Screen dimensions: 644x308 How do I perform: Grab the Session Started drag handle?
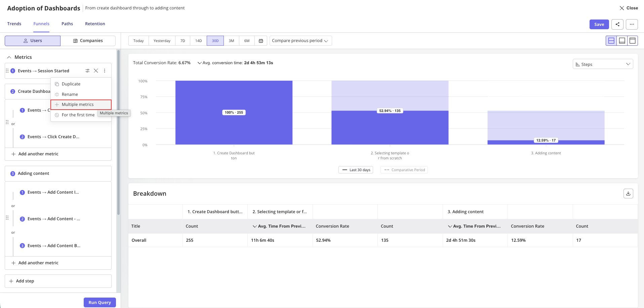coord(7,71)
